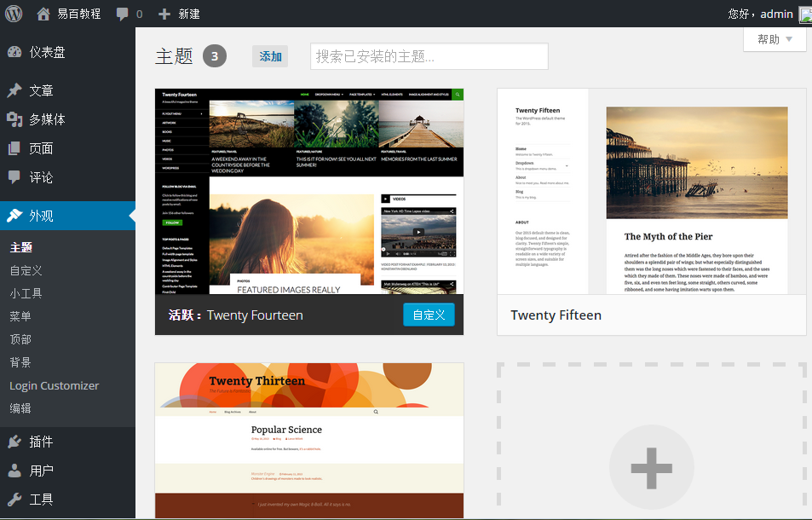The image size is (812, 520).
Task: Open the 用户 menu item
Action: coord(68,471)
